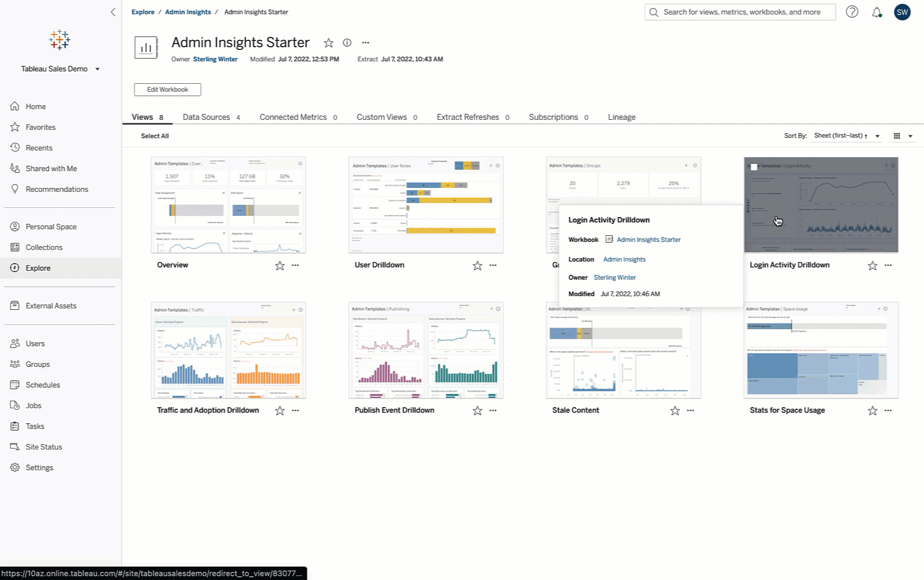The height and width of the screenshot is (580, 924).
Task: Open Favorites in sidebar
Action: click(61, 127)
